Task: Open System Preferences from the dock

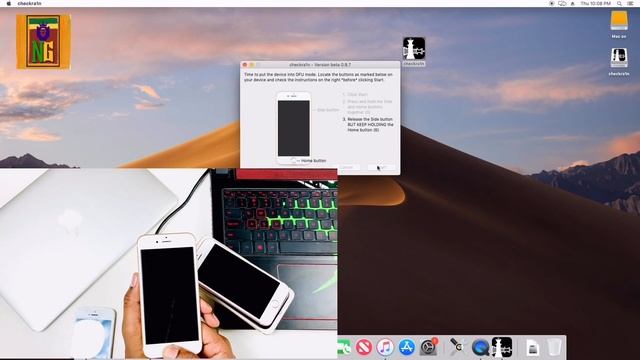Action: click(428, 347)
